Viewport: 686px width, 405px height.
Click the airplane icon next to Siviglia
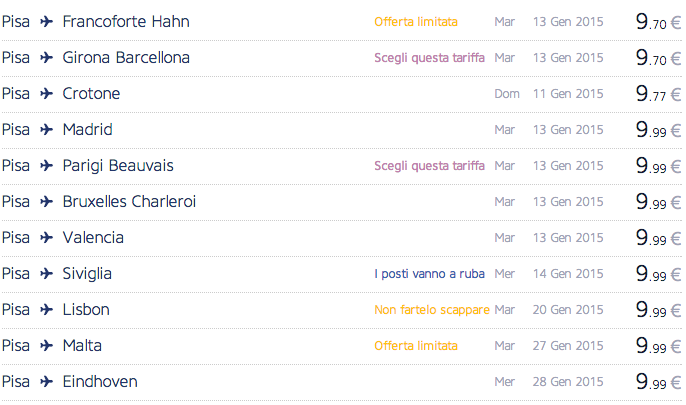point(46,273)
